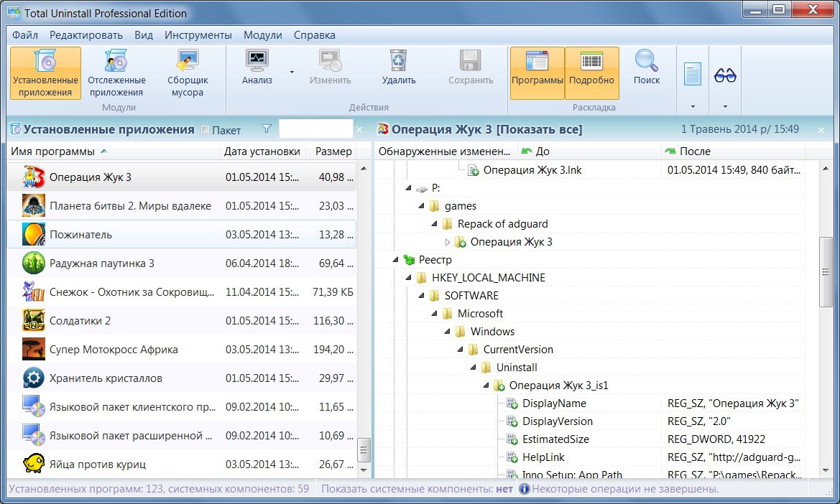Focus the program filter text field
This screenshot has width=840, height=504.
(315, 129)
